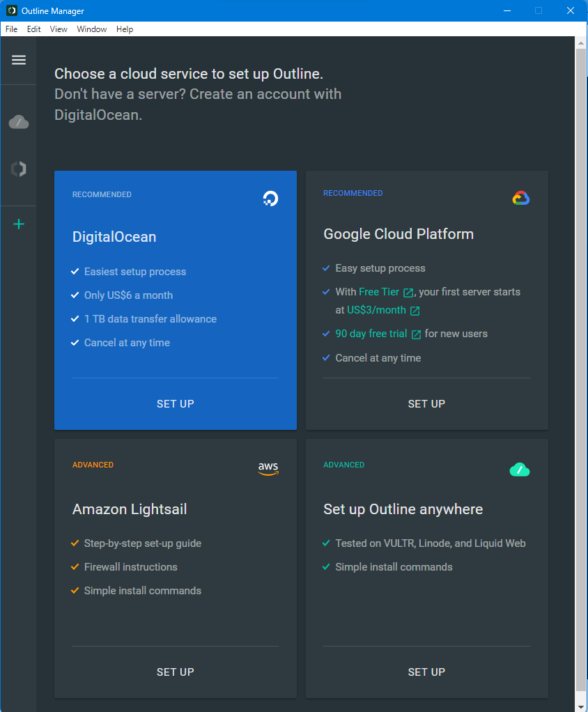Click the AWS logo on the Lightsail card
This screenshot has height=712, width=588.
point(268,469)
